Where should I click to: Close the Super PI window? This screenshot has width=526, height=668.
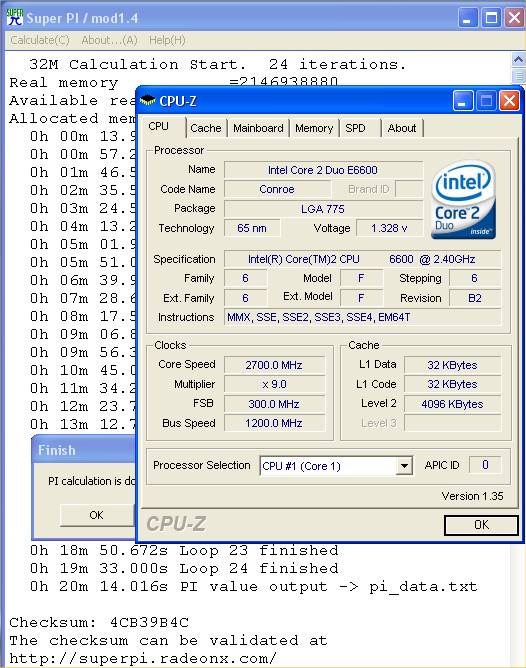click(515, 18)
